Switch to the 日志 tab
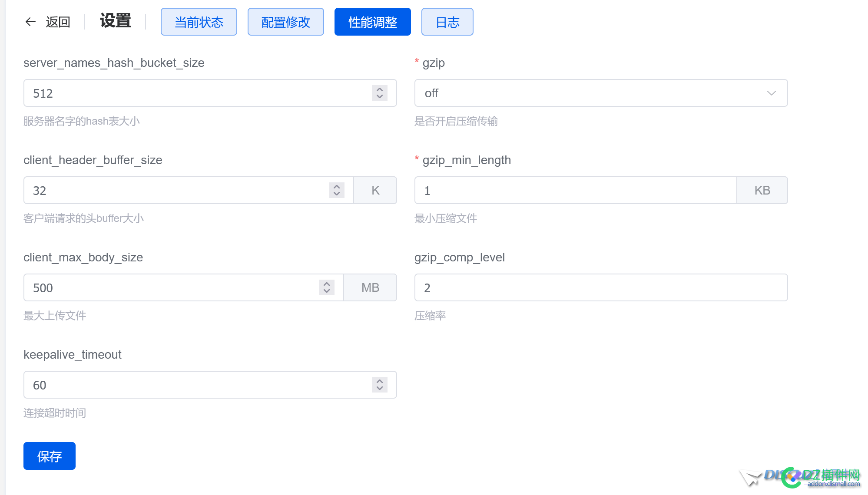 click(x=447, y=22)
